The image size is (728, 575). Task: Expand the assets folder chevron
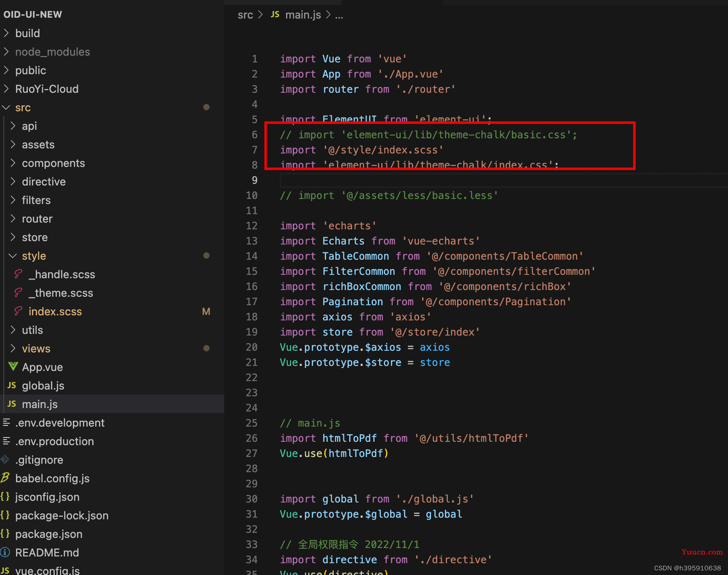pos(13,144)
